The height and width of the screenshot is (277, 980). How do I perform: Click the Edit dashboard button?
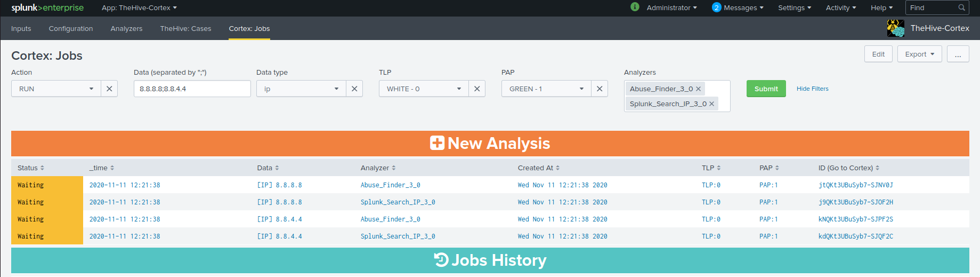[878, 54]
